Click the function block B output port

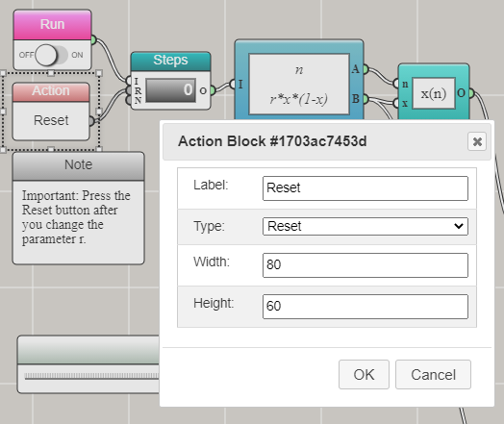click(365, 99)
